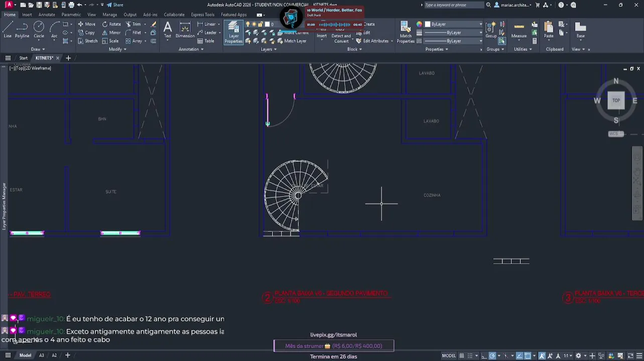Select the Polyline tool

[x=22, y=29]
